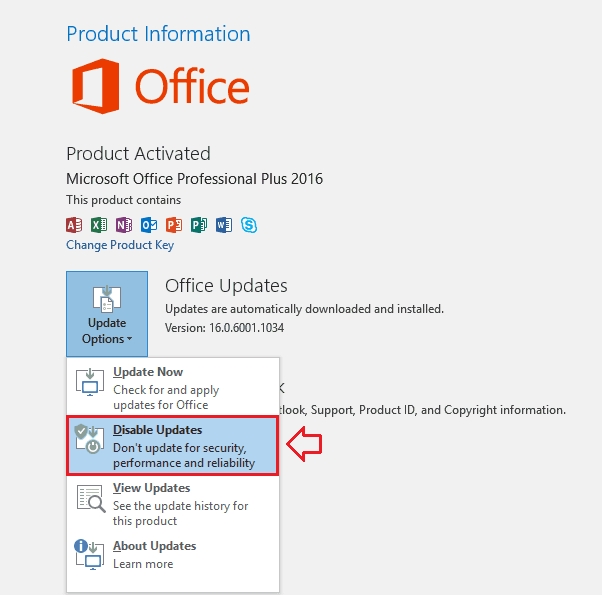This screenshot has height=595, width=602.
Task: Choose Update Now from the menu
Action: pos(173,388)
